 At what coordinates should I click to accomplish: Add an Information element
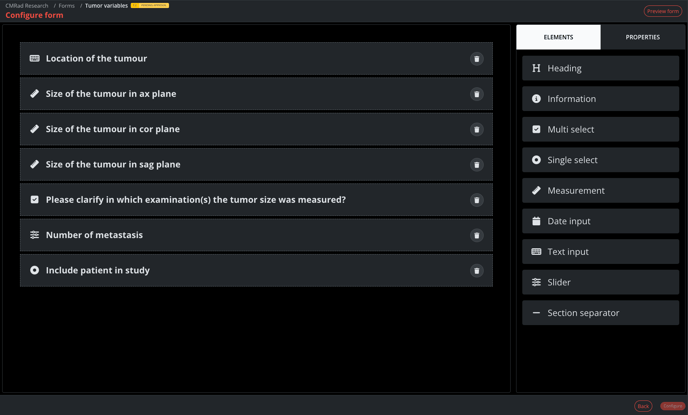600,99
